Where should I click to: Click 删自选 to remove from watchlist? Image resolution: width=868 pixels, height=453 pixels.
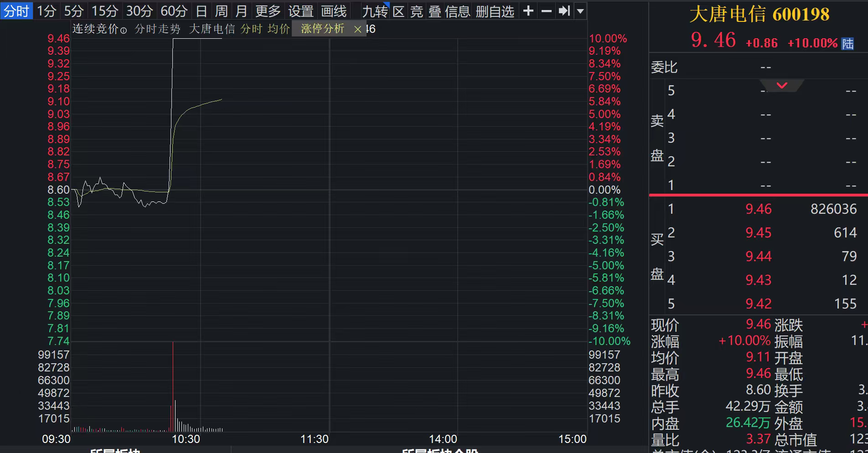(x=495, y=11)
